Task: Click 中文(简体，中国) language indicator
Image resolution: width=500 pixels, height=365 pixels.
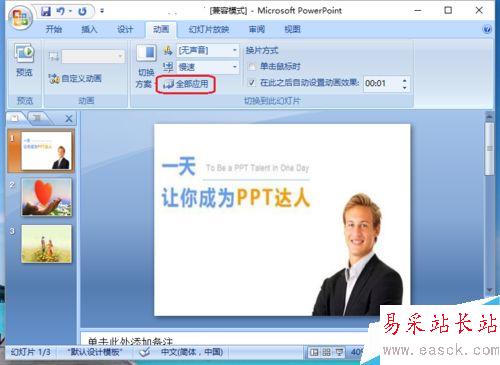Action: pos(192,352)
